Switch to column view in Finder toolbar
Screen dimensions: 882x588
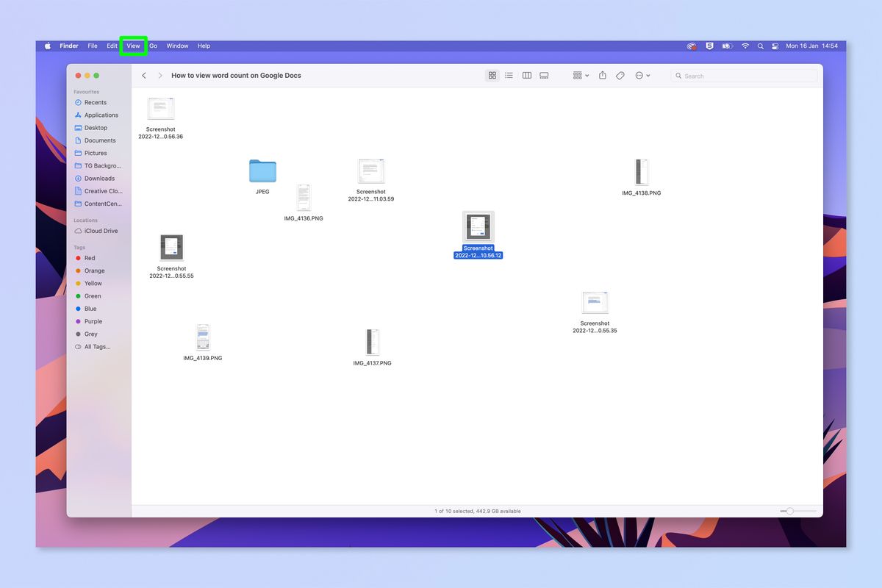point(527,76)
